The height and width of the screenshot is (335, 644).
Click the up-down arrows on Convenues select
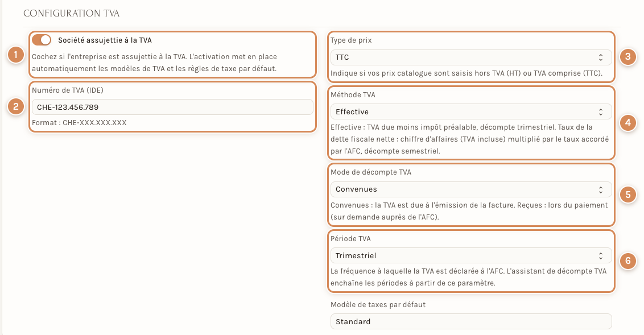pyautogui.click(x=600, y=189)
